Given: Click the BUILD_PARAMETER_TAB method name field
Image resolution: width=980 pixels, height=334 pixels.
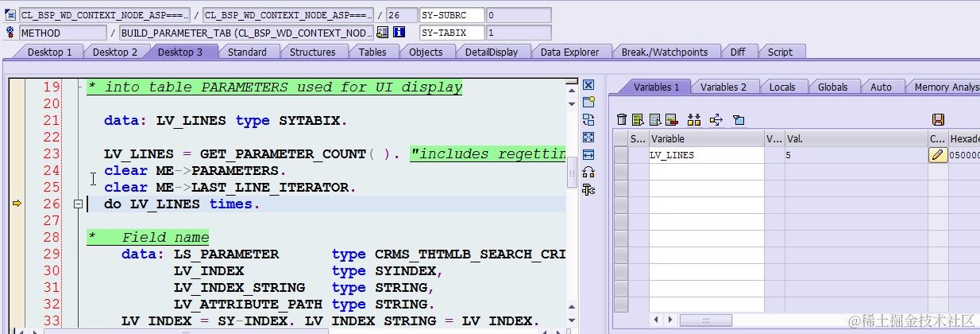Looking at the screenshot, I should point(246,33).
